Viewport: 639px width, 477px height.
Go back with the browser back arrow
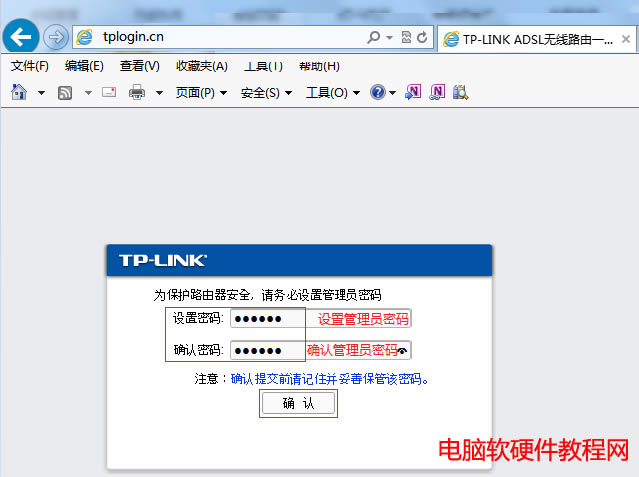[x=21, y=37]
